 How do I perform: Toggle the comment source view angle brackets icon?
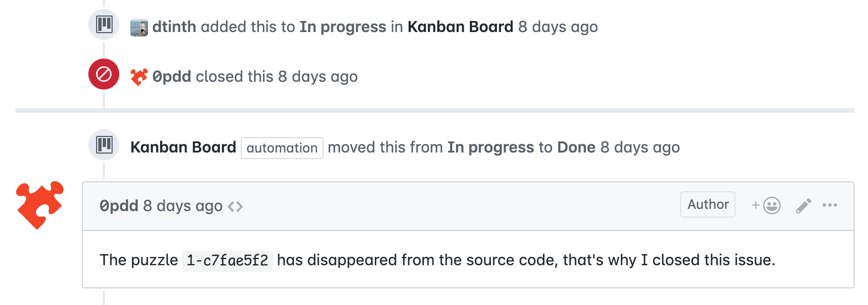(235, 207)
